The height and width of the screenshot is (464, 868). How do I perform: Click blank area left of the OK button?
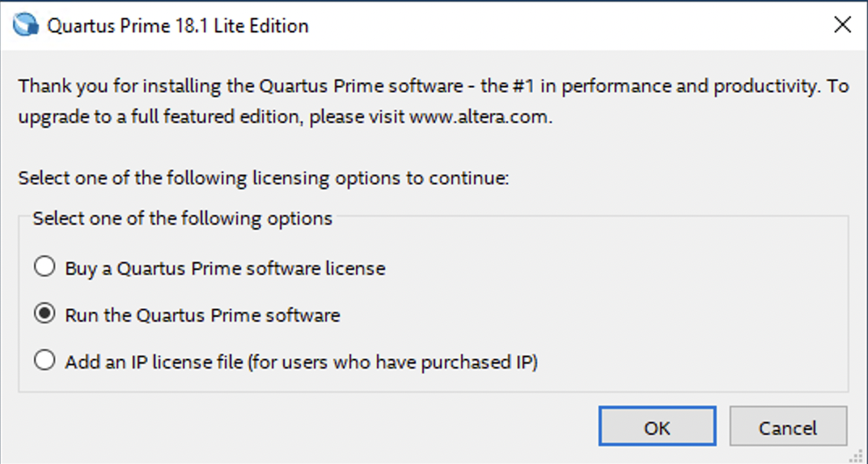(324, 427)
